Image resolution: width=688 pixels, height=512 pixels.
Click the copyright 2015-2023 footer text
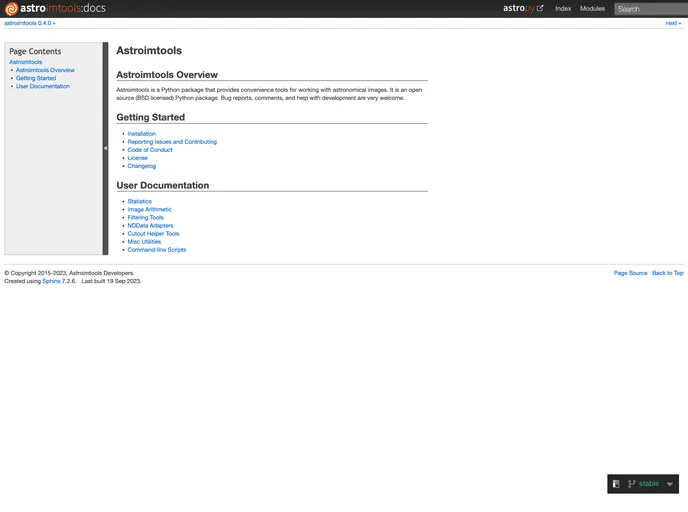point(69,273)
